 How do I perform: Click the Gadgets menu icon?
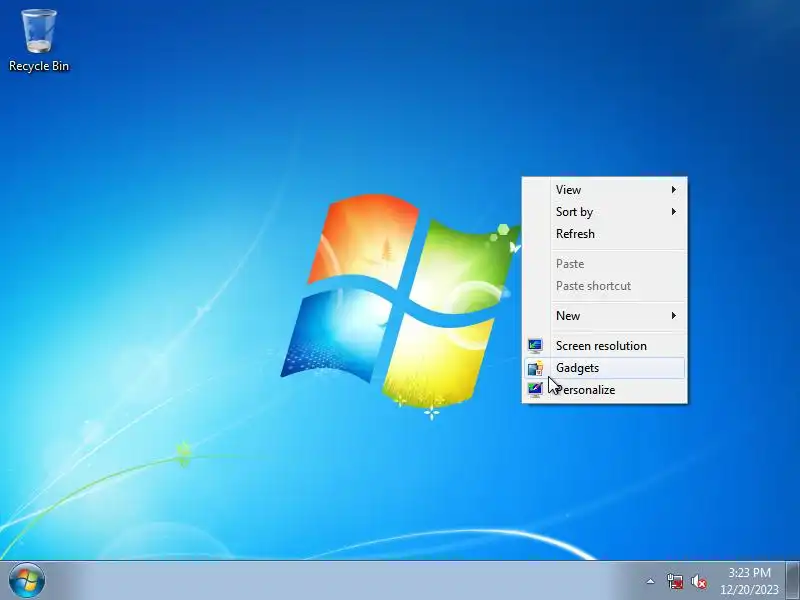point(535,368)
